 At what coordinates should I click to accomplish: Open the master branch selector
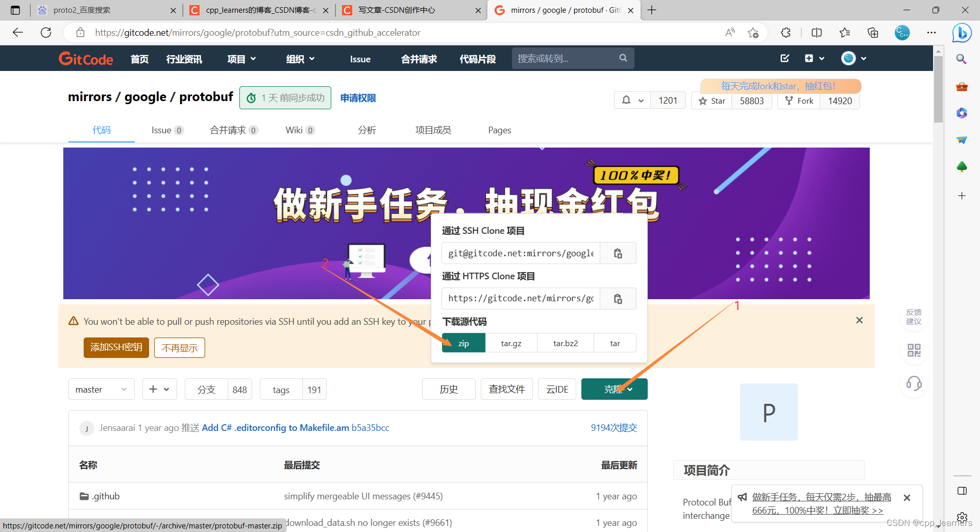(x=101, y=390)
